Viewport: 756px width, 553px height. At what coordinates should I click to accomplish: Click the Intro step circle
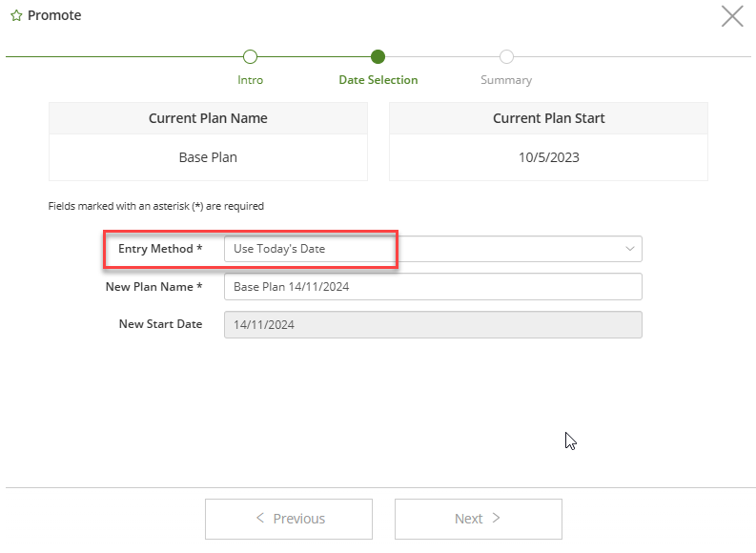[250, 56]
